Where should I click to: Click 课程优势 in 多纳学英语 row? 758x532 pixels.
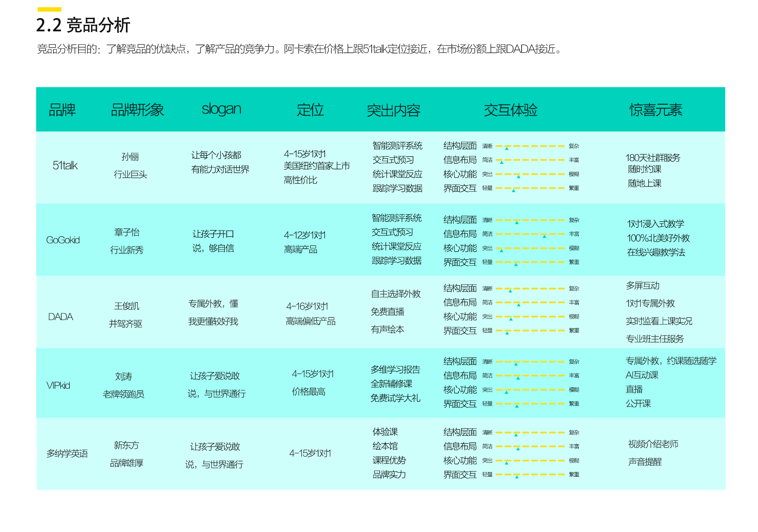click(389, 460)
